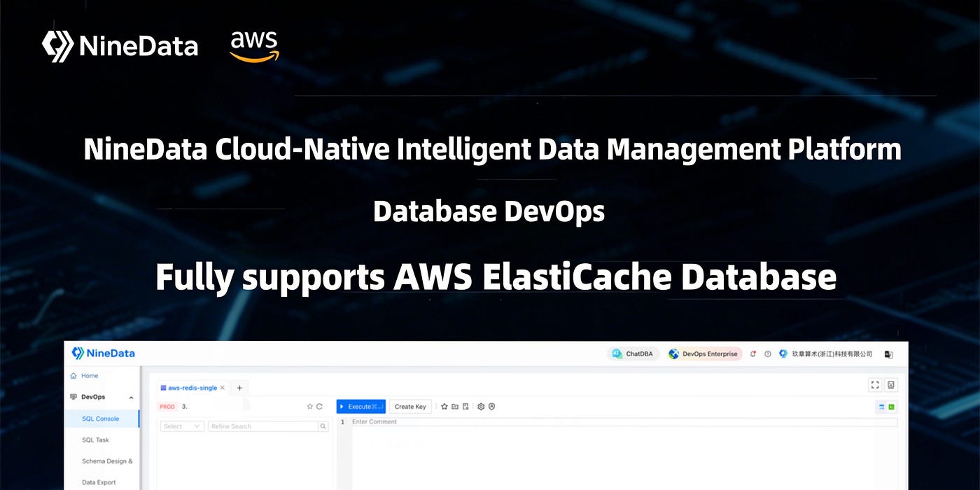Open the folder icon in the editor toolbar
The height and width of the screenshot is (490, 980).
pyautogui.click(x=455, y=407)
